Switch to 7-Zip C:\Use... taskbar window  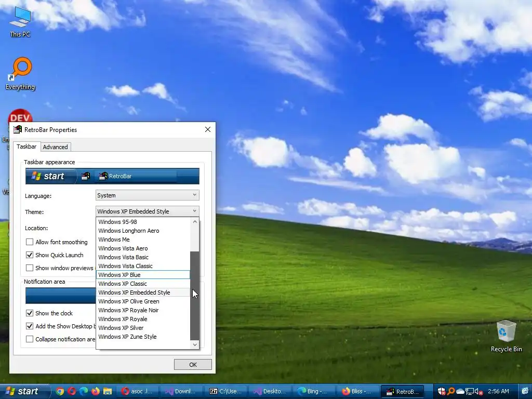225,391
